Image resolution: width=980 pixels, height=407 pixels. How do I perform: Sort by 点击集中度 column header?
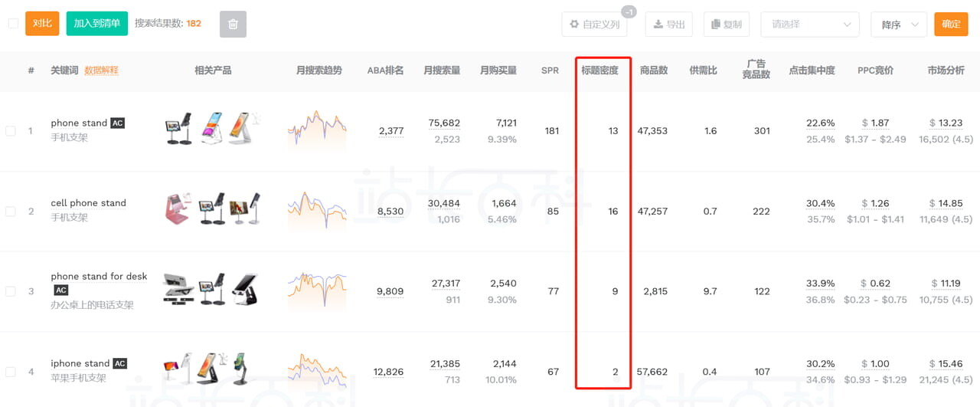click(x=812, y=71)
